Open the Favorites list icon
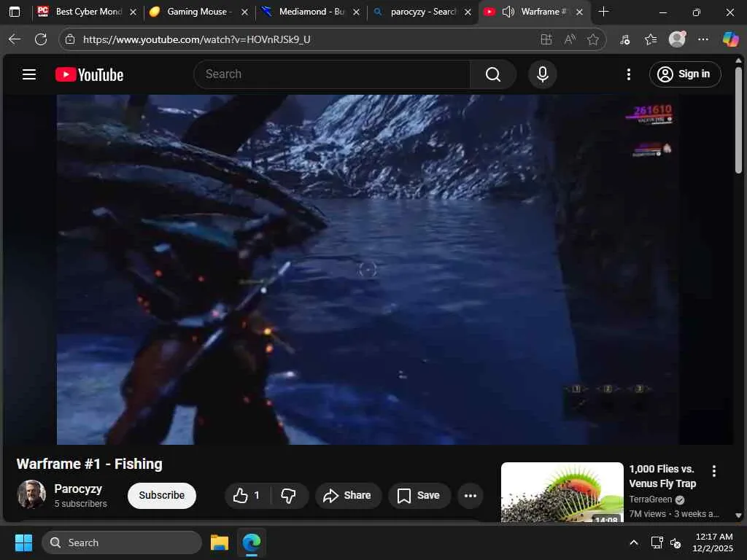 coord(651,39)
